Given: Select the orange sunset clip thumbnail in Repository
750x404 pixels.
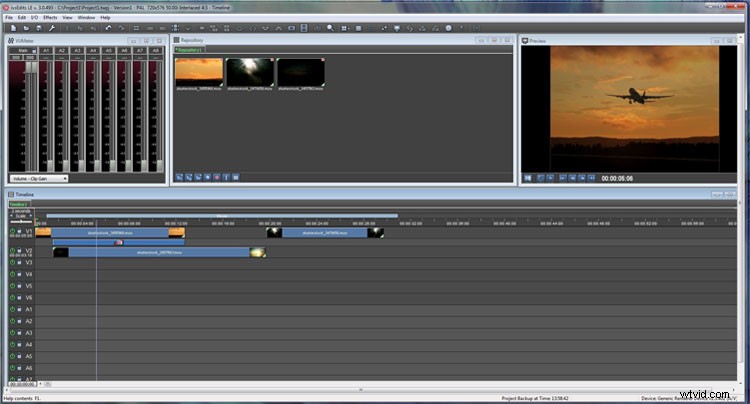Looking at the screenshot, I should [199, 72].
